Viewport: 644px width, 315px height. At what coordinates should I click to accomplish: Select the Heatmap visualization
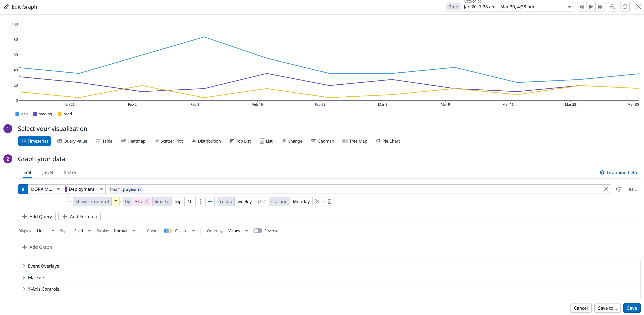tap(133, 141)
